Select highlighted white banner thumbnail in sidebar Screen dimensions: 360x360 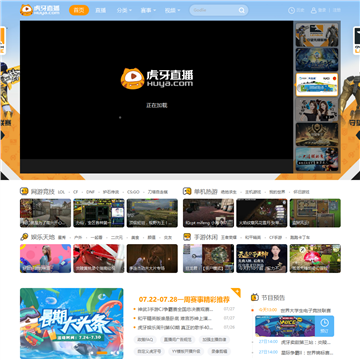(x=317, y=85)
